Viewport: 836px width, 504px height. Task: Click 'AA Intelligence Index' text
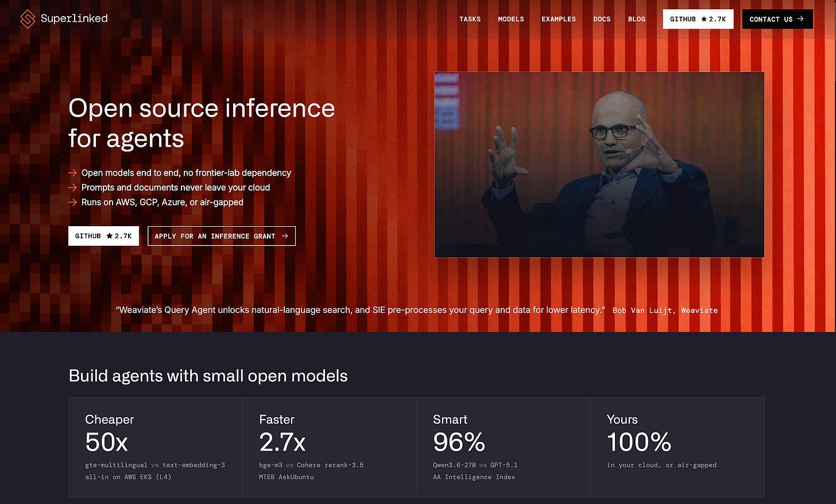474,477
